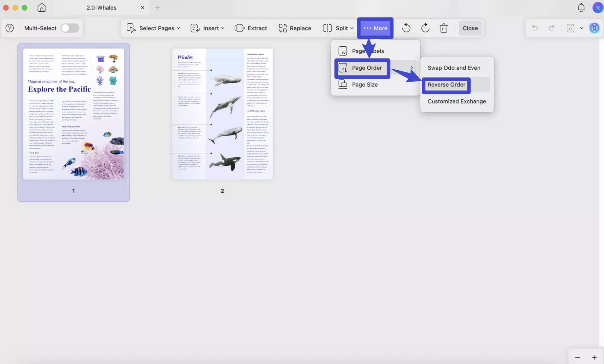Rotate page counterclockwise
Screen dimensions: 604x364
[x=406, y=28]
